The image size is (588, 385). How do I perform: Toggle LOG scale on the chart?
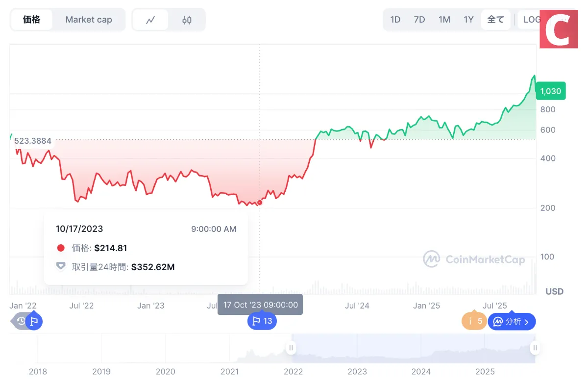pyautogui.click(x=531, y=20)
